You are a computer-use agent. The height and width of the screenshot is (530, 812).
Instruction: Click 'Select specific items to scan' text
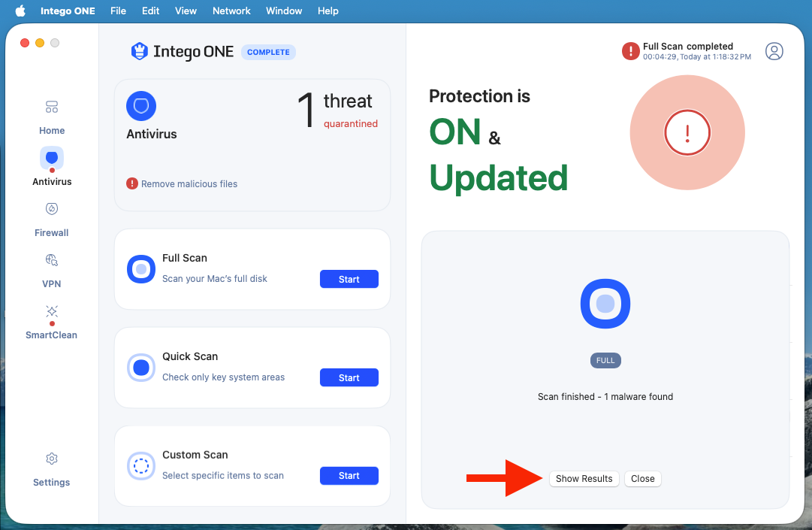coord(222,476)
